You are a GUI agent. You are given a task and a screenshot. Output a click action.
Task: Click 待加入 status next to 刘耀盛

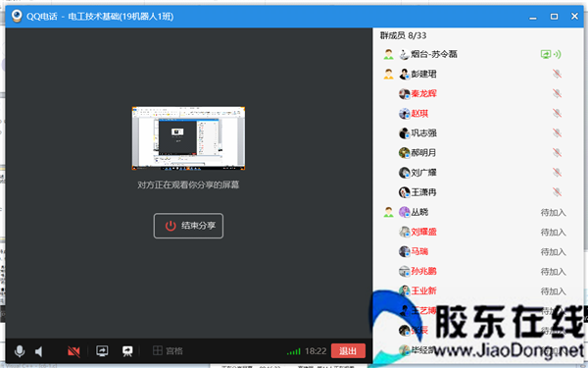pos(553,233)
